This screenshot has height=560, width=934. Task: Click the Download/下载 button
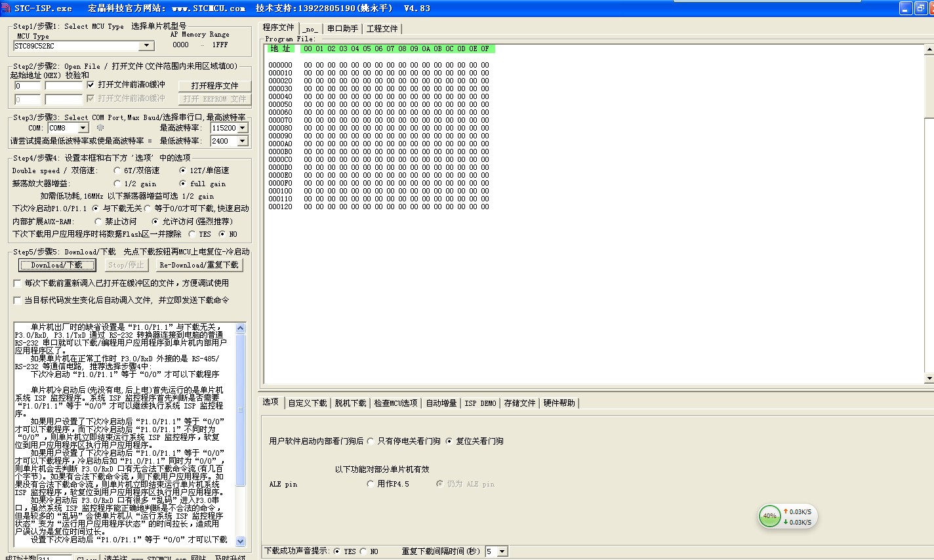(57, 265)
